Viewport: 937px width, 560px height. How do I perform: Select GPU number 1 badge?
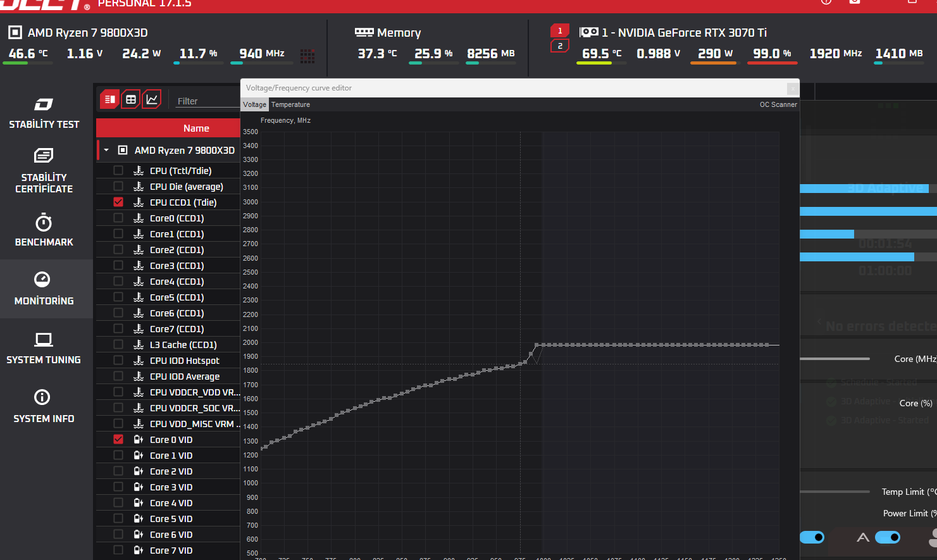pos(560,31)
